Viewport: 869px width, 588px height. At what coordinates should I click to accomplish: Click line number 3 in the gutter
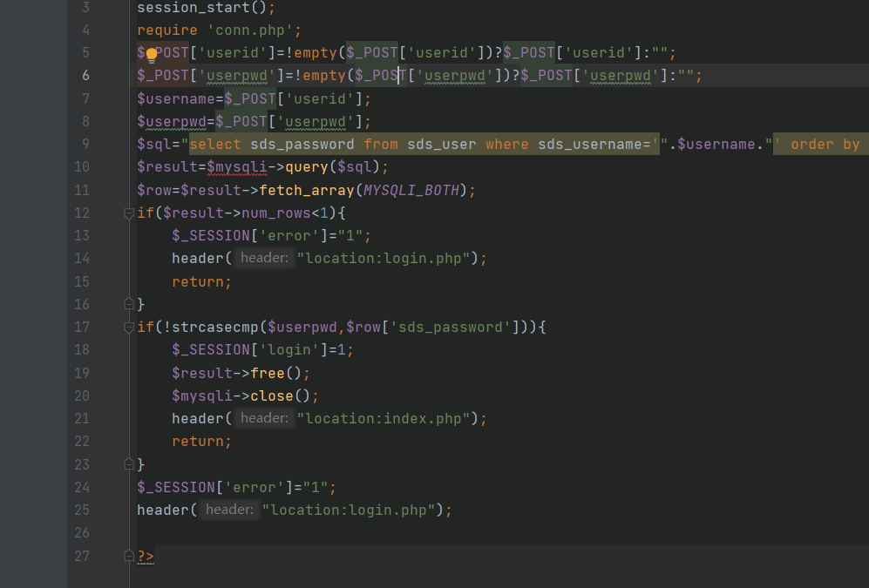click(85, 8)
